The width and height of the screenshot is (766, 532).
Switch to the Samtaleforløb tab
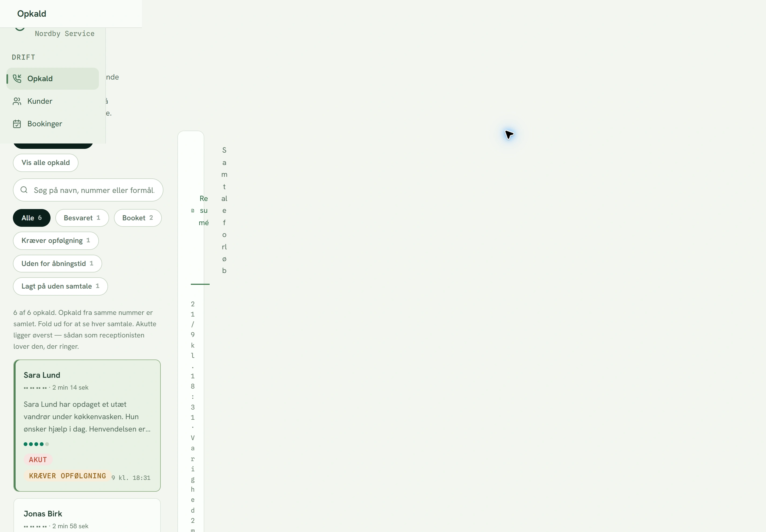tap(224, 210)
